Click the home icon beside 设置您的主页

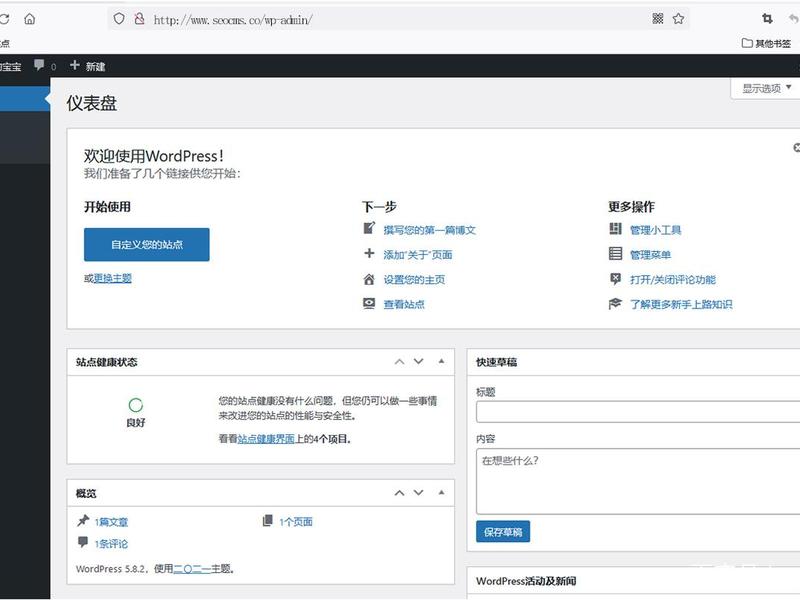369,279
